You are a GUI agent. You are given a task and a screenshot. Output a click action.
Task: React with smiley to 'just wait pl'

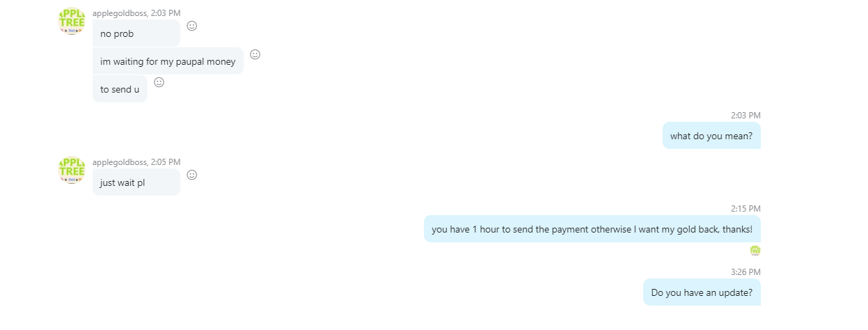[192, 175]
